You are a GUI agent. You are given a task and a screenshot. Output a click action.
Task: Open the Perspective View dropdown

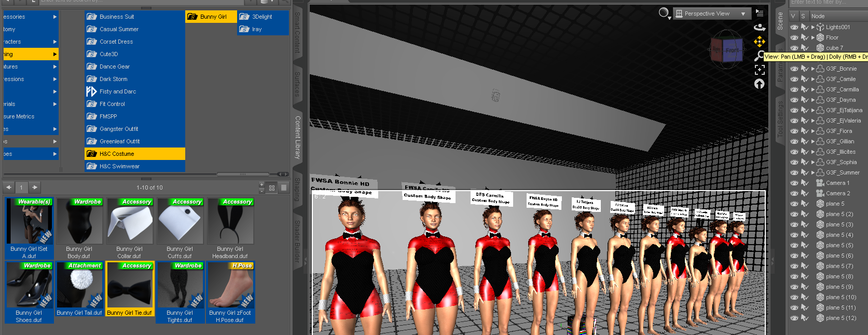point(711,14)
